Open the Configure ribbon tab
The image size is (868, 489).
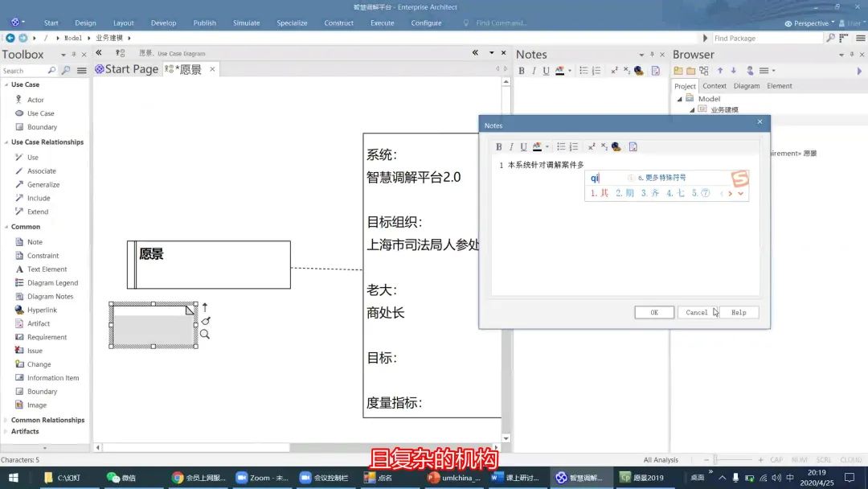(426, 23)
